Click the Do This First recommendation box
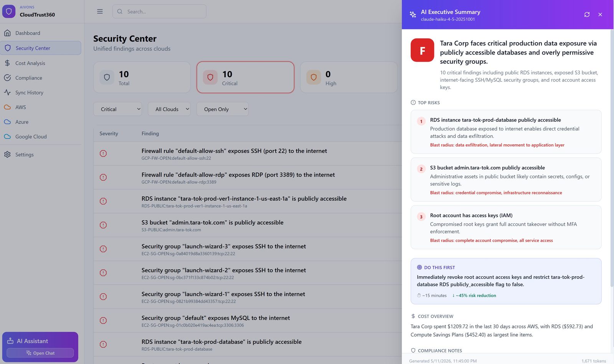614x364 pixels. [506, 281]
